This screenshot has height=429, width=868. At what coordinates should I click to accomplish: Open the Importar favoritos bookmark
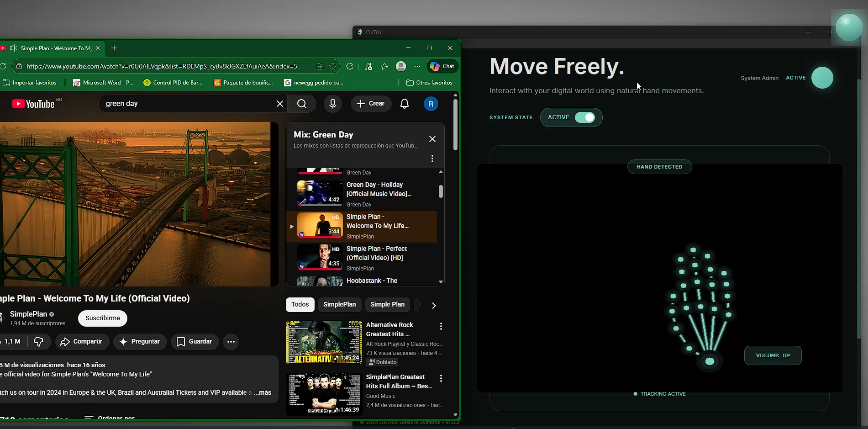(x=30, y=83)
